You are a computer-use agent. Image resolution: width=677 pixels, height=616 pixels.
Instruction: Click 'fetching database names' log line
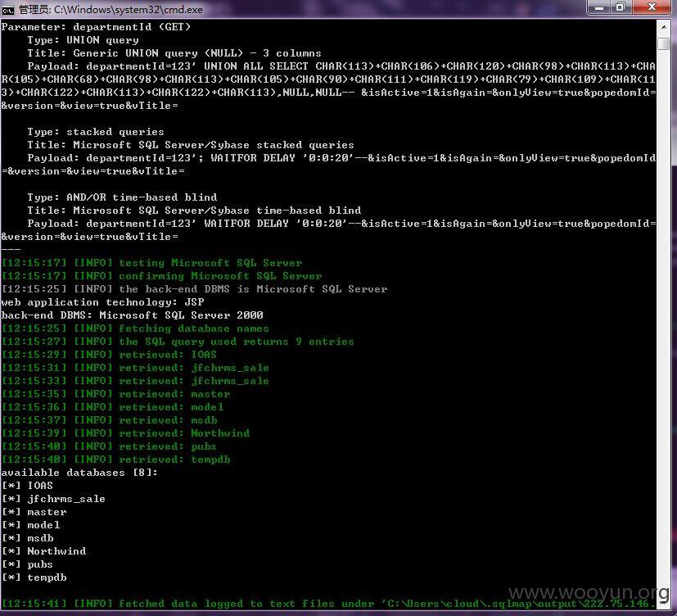[x=135, y=328]
